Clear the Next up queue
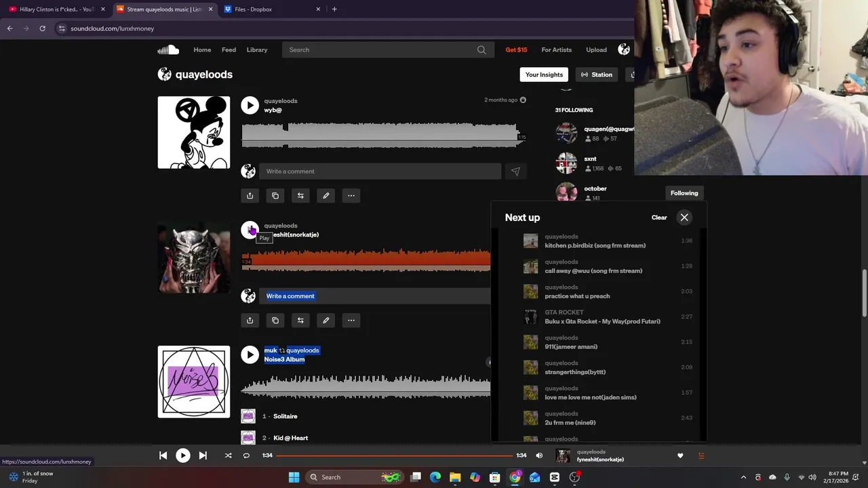 pyautogui.click(x=659, y=218)
